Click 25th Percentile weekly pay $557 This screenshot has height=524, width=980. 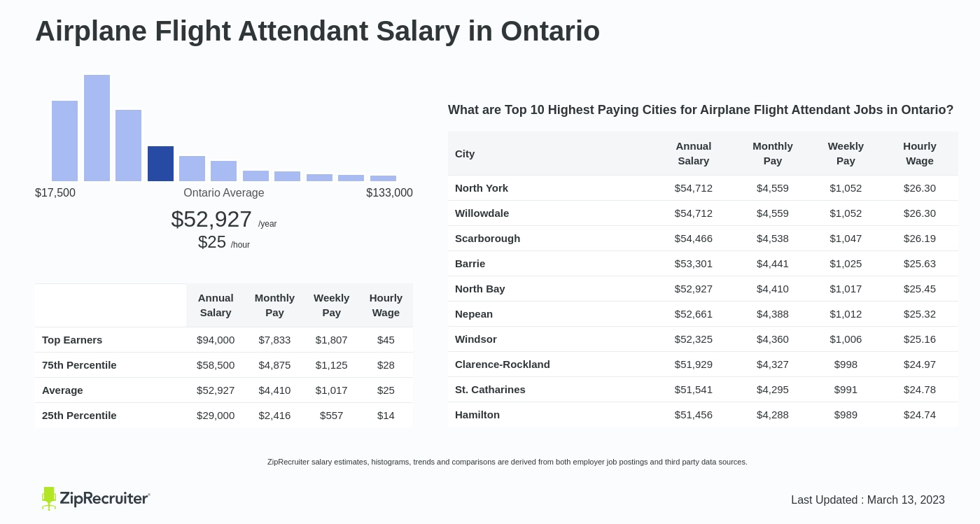pos(331,415)
